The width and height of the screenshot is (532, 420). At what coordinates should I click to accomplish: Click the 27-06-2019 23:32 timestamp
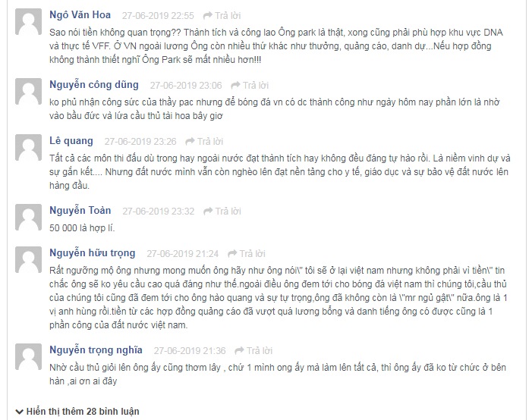pos(159,212)
